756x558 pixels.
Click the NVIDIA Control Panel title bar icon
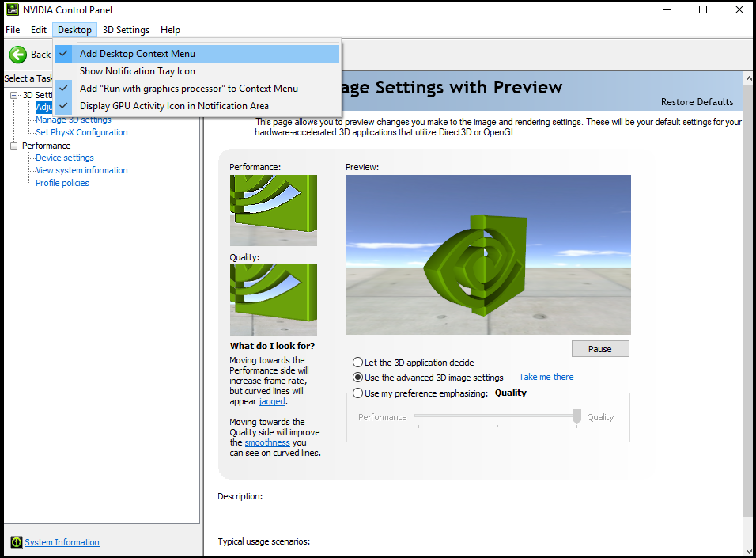[x=12, y=10]
